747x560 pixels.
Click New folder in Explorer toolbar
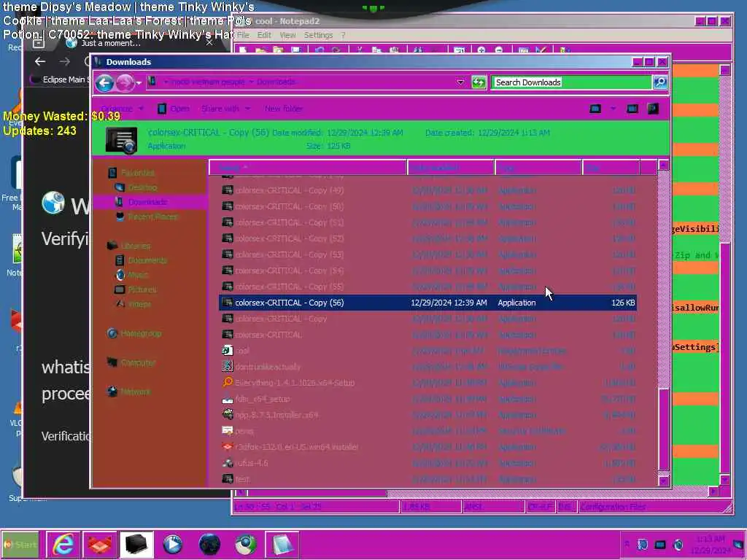[284, 109]
